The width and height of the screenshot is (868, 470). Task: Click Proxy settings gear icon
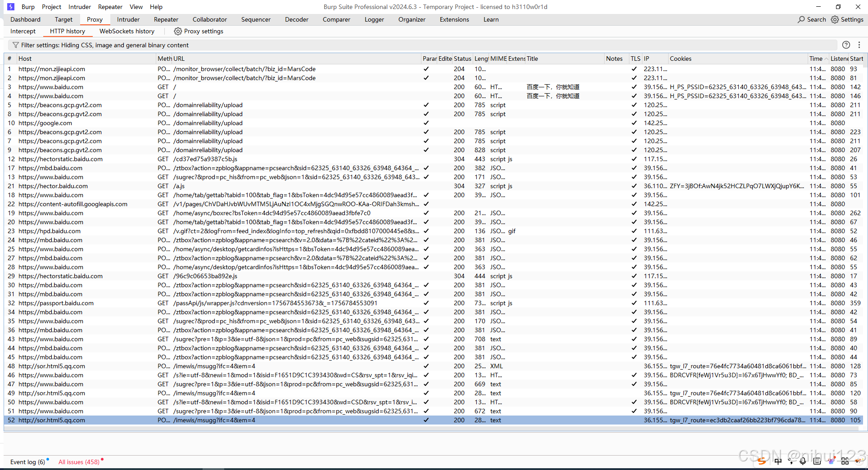[x=178, y=31]
